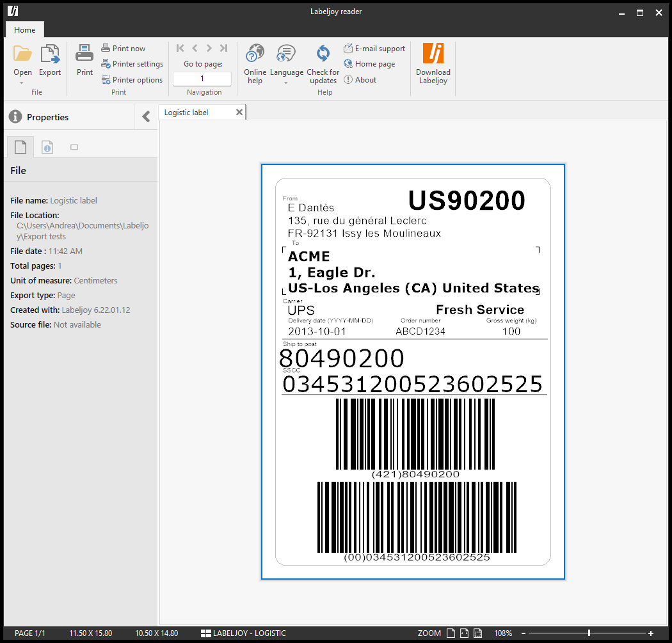
Task: Jump to last page arrow
Action: pos(224,48)
